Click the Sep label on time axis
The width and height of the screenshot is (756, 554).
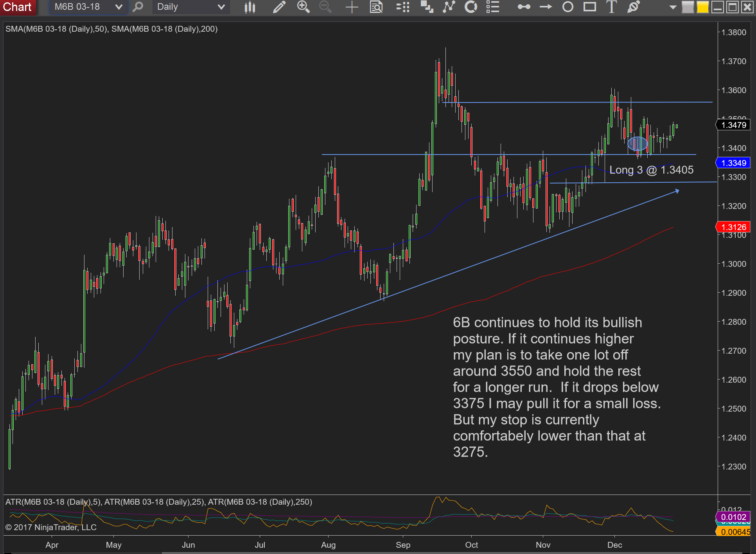[403, 545]
